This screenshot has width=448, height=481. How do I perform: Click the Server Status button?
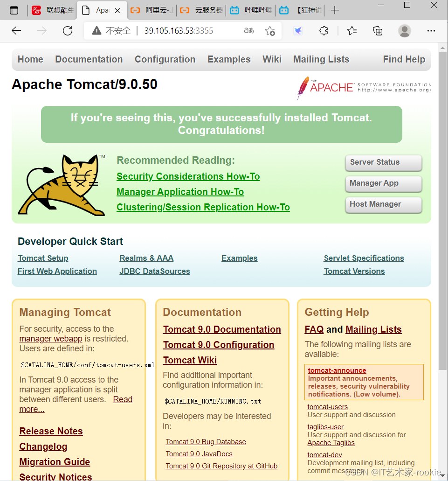(383, 162)
